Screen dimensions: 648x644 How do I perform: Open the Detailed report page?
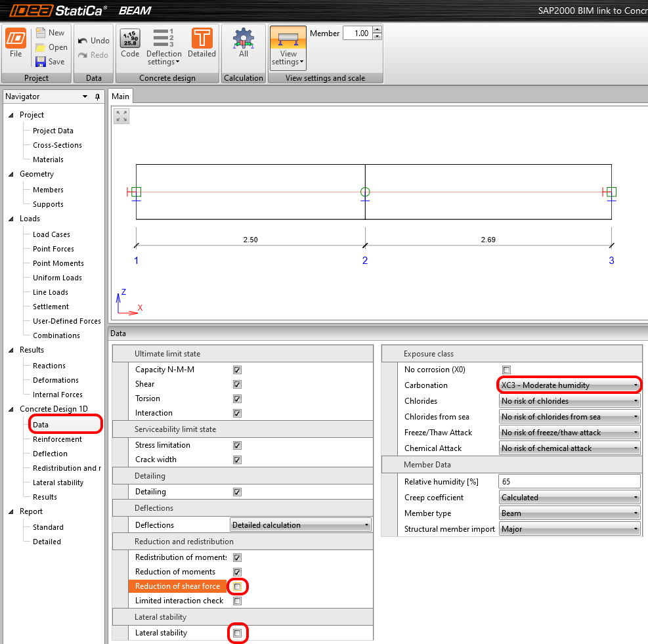click(48, 541)
